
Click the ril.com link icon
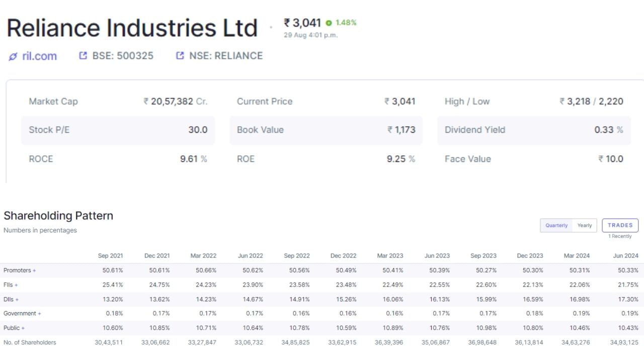tap(13, 57)
